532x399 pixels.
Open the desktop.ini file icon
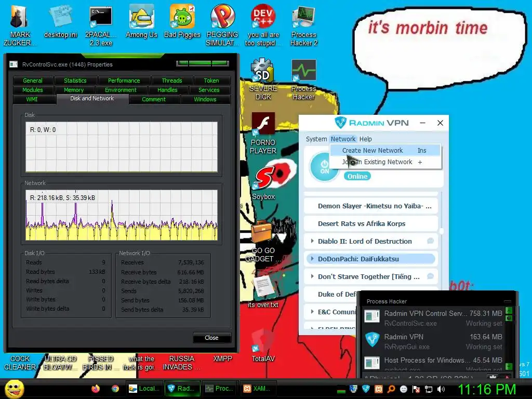60,21
